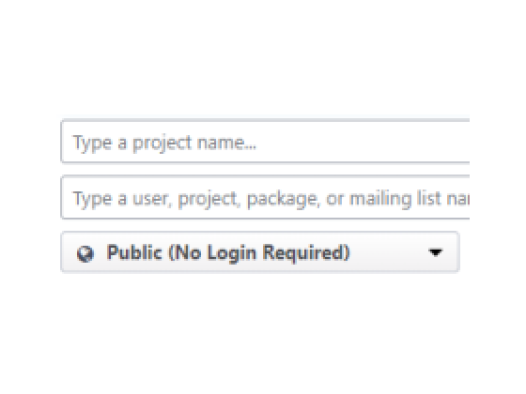Click the mailing list name input
The width and height of the screenshot is (526, 394).
pyautogui.click(x=265, y=198)
